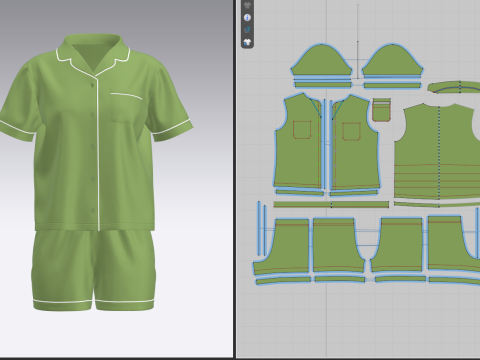480x360 pixels.
Task: Select the left front bodice pattern
Action: coord(298,142)
